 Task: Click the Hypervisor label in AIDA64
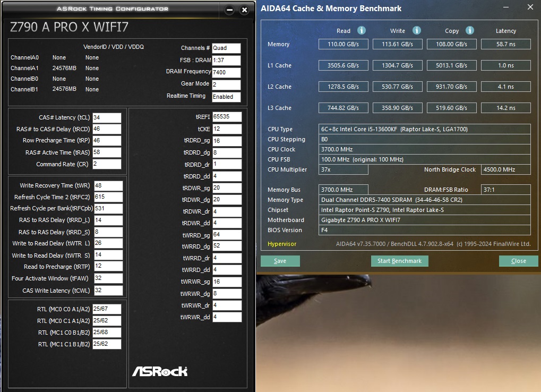(282, 244)
